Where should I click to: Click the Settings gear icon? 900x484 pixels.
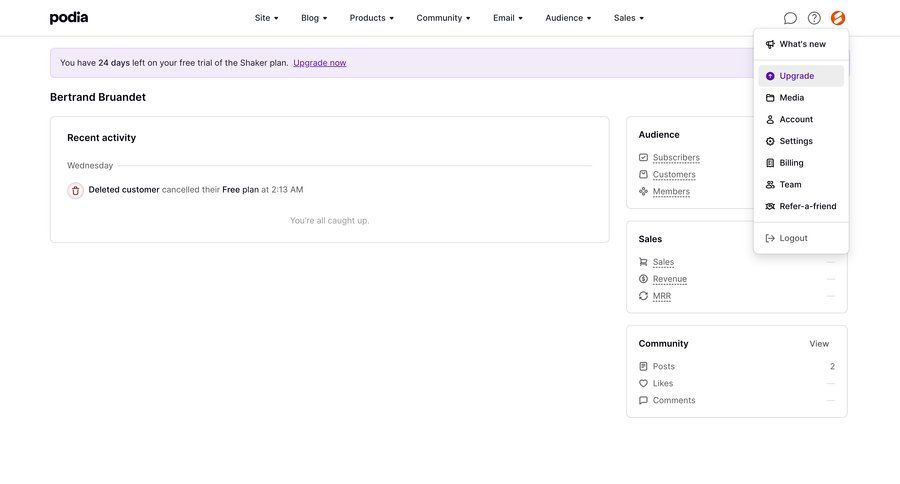coord(770,141)
